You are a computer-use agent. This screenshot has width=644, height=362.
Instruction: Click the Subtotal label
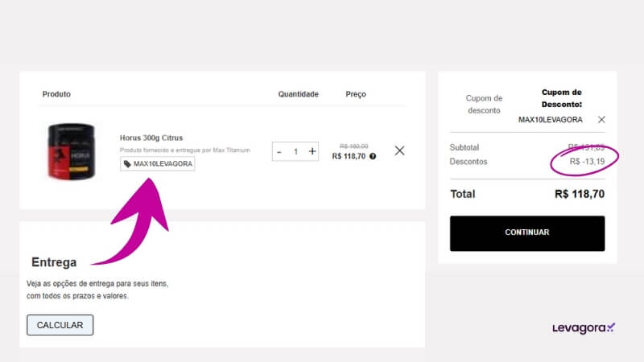(x=464, y=147)
